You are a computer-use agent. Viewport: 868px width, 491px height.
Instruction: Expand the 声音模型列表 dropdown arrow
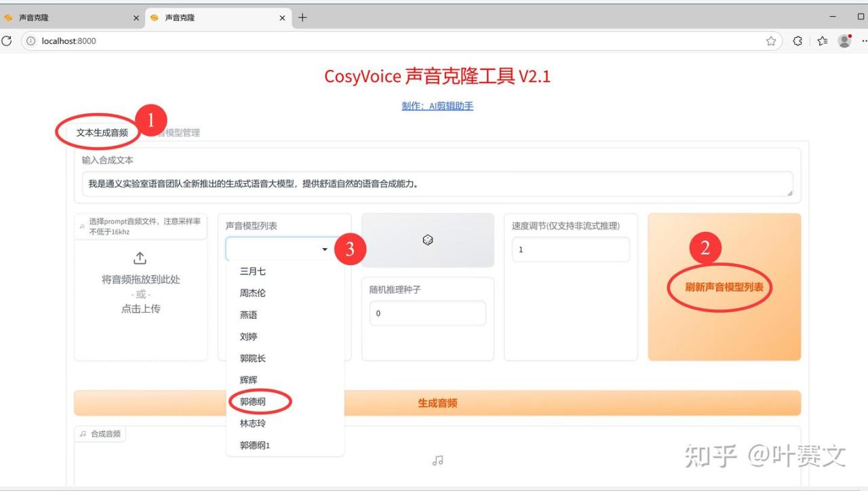[324, 250]
